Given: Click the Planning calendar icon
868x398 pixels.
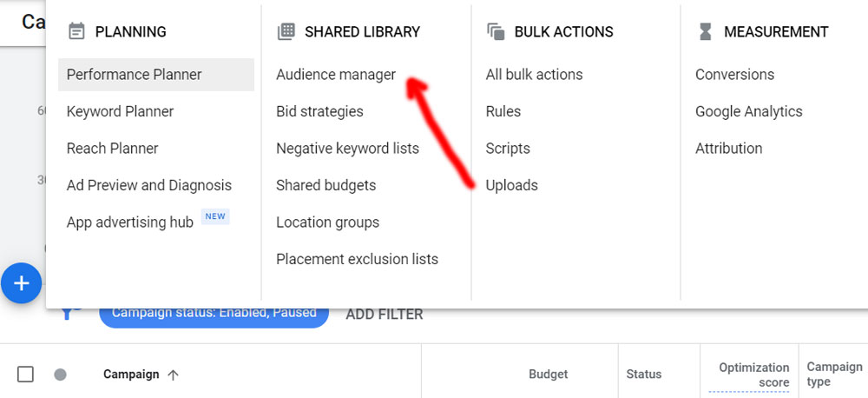Looking at the screenshot, I should pos(76,31).
